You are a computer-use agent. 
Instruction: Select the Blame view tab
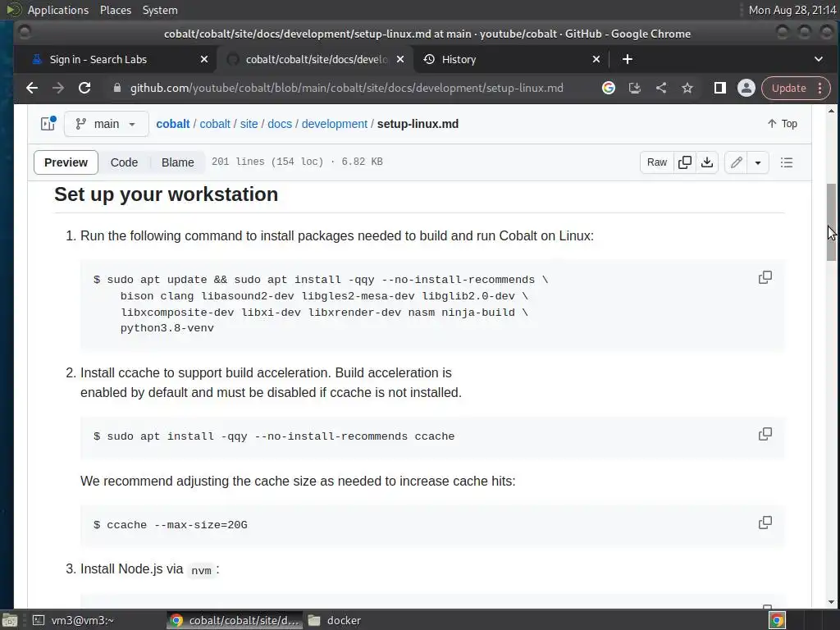[178, 162]
